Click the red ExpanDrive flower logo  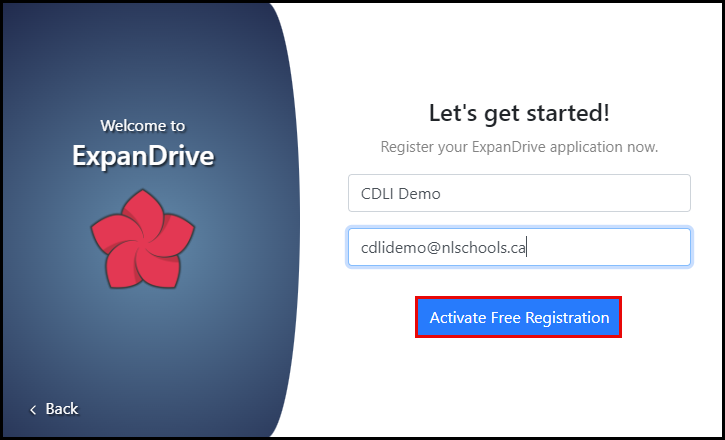pyautogui.click(x=143, y=239)
